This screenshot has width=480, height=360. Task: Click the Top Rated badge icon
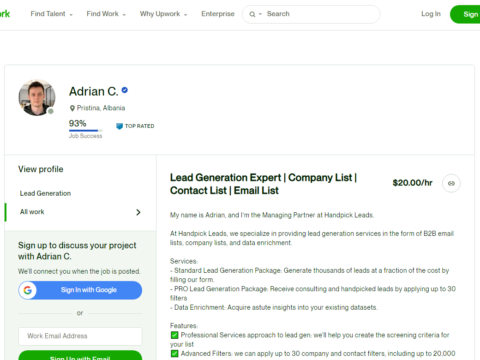(x=119, y=126)
